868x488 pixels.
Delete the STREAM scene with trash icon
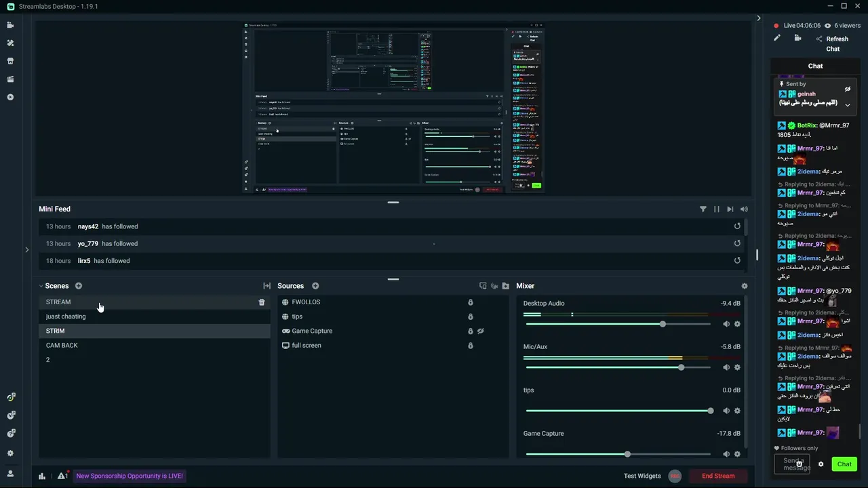[x=262, y=302]
